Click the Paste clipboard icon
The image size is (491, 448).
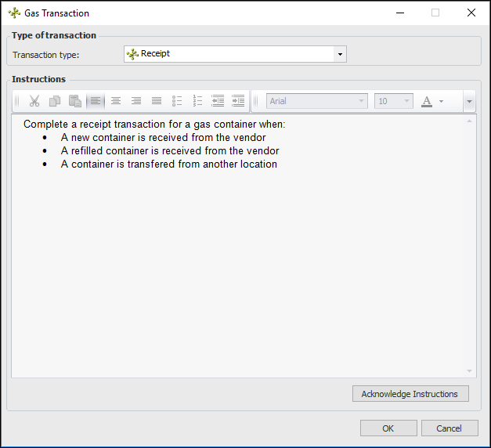coord(75,101)
